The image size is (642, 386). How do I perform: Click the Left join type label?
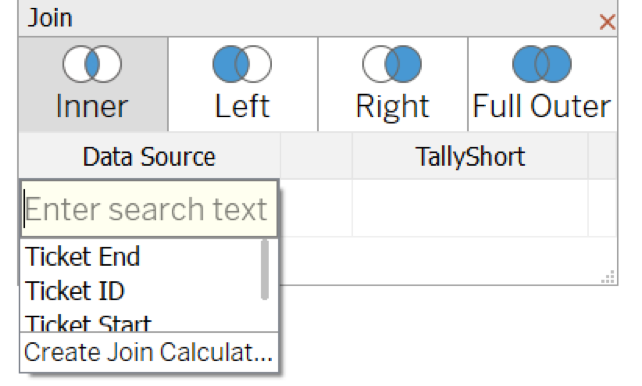pos(242,106)
